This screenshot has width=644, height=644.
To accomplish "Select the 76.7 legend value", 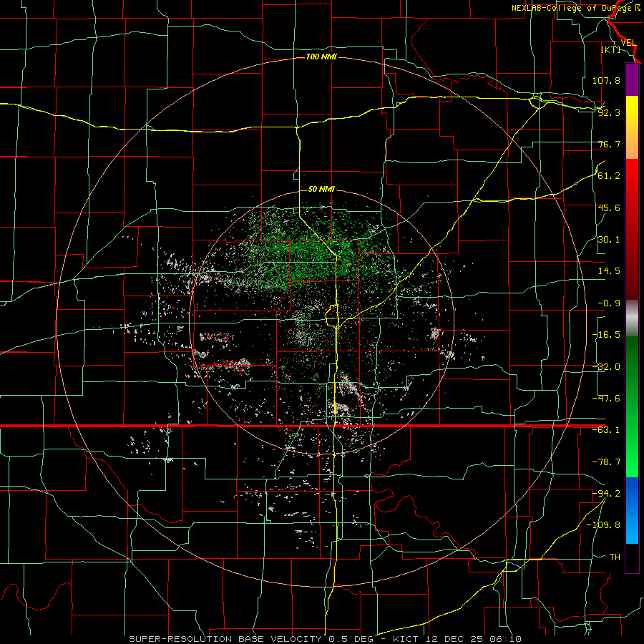I will [609, 144].
